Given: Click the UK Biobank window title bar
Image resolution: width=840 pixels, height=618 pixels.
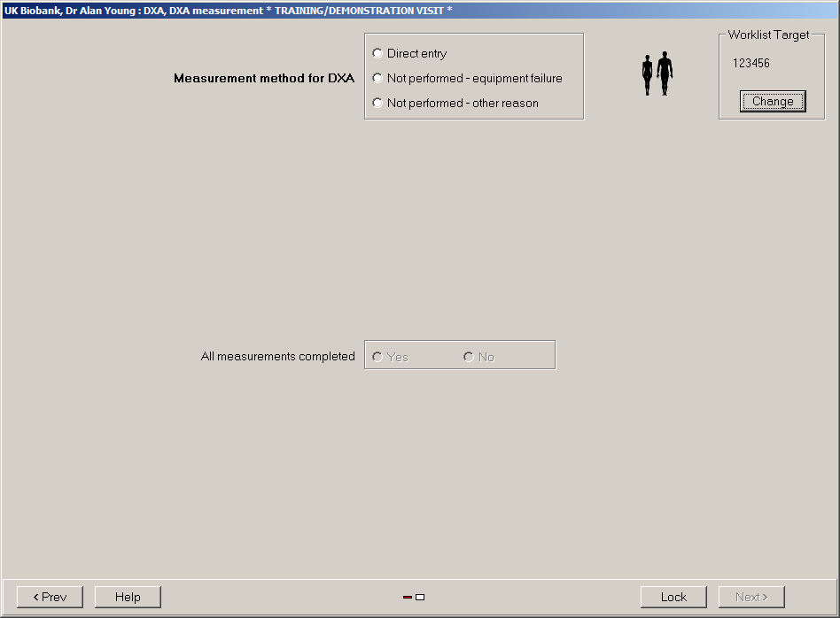Looking at the screenshot, I should pyautogui.click(x=229, y=11).
